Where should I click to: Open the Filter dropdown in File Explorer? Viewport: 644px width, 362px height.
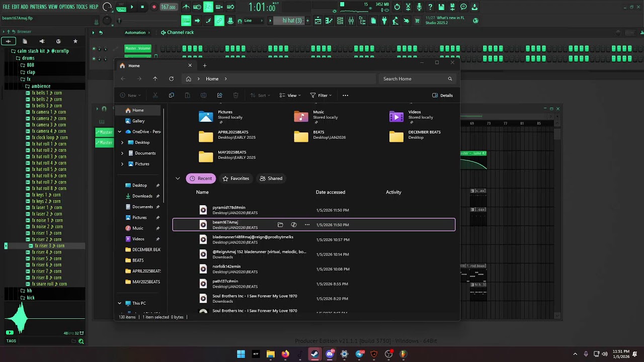pos(320,96)
